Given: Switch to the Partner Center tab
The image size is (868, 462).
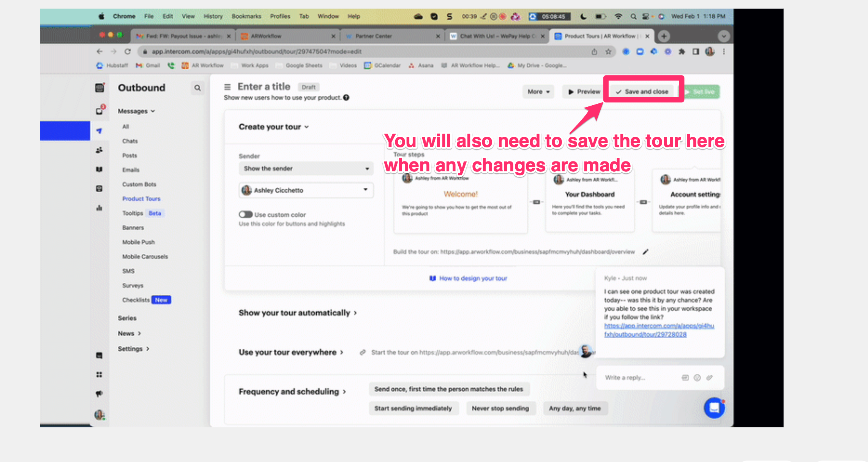Looking at the screenshot, I should pos(392,36).
